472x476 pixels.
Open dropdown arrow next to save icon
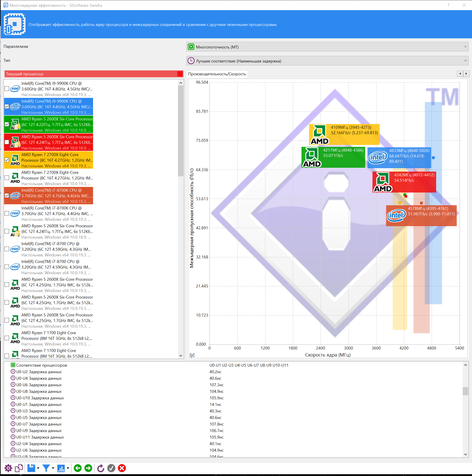coord(38,468)
